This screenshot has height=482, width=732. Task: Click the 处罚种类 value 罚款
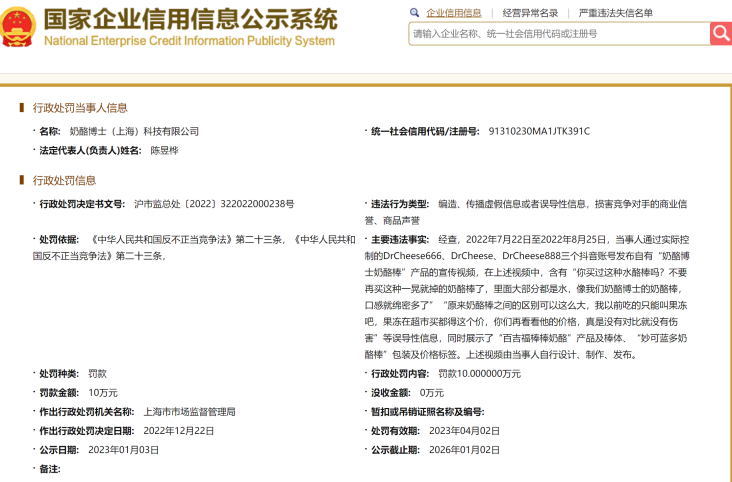[98, 374]
